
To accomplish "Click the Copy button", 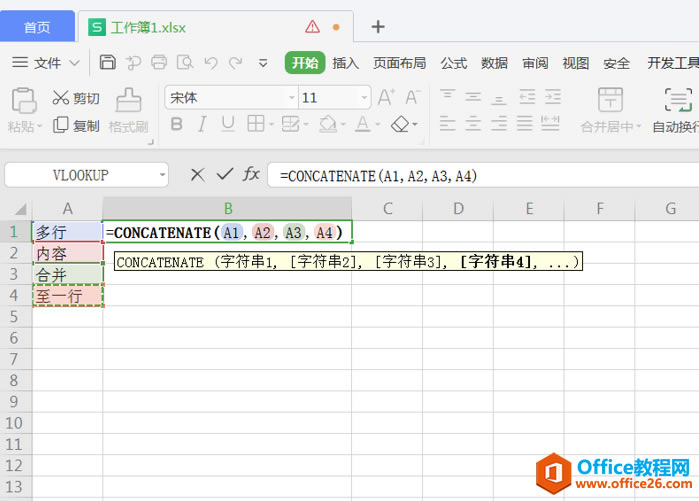I will [x=76, y=126].
